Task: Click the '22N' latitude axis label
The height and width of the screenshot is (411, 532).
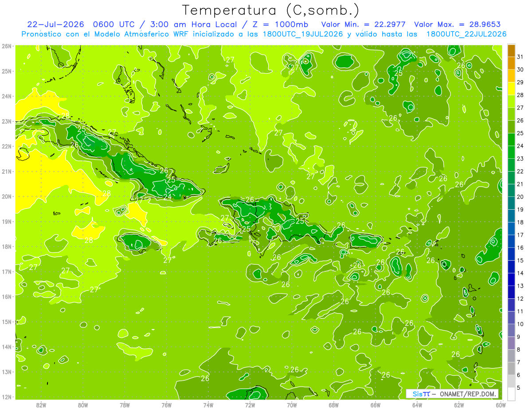Action: click(x=6, y=146)
